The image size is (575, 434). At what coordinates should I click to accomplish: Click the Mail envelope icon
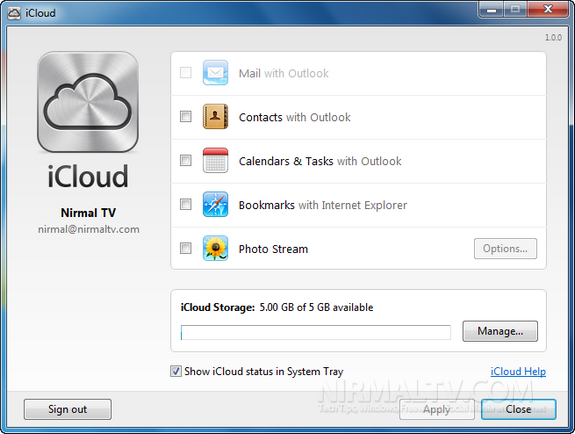click(x=215, y=73)
